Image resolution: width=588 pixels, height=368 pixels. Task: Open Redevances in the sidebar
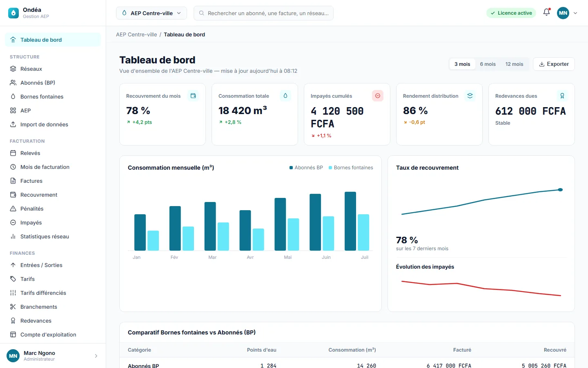(x=53, y=321)
